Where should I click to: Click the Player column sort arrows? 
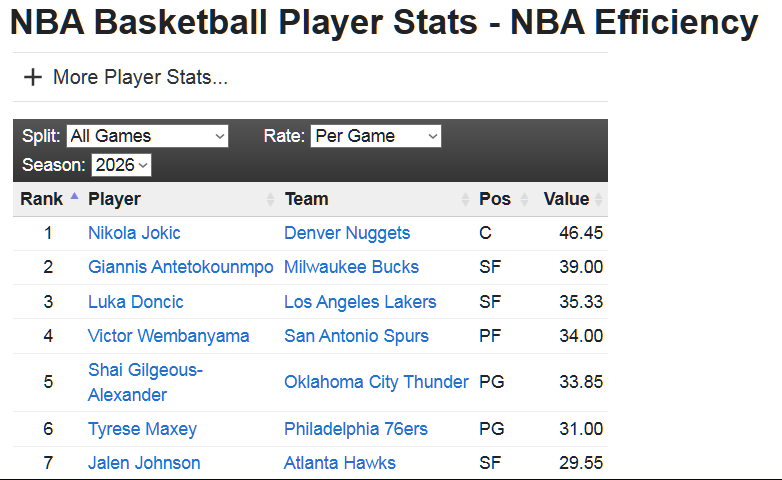[270, 199]
